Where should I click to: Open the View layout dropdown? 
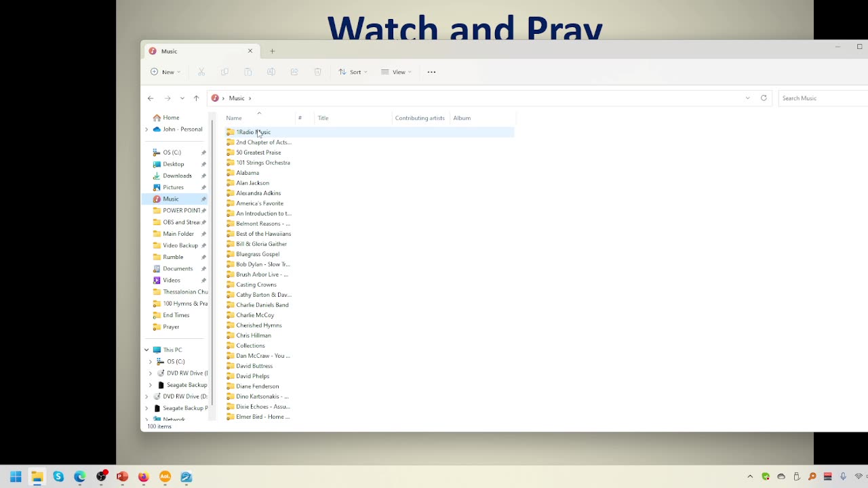[396, 72]
